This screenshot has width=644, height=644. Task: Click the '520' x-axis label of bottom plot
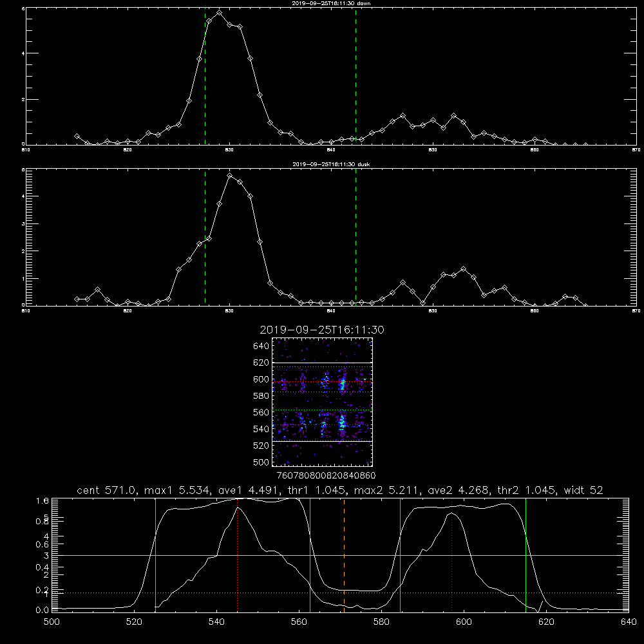pos(135,622)
